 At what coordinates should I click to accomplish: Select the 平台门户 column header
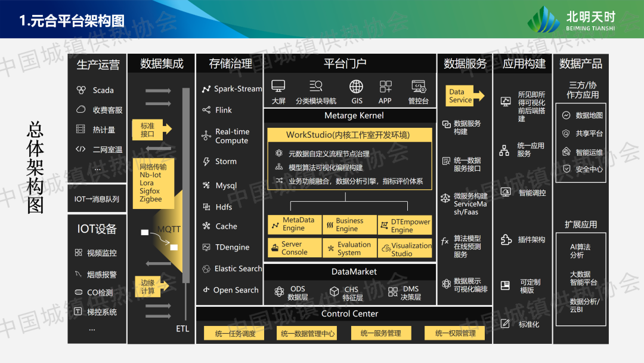[x=345, y=63]
